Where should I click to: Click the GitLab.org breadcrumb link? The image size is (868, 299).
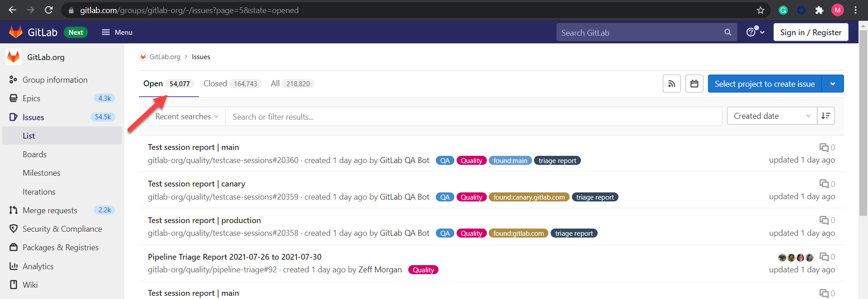coord(165,56)
